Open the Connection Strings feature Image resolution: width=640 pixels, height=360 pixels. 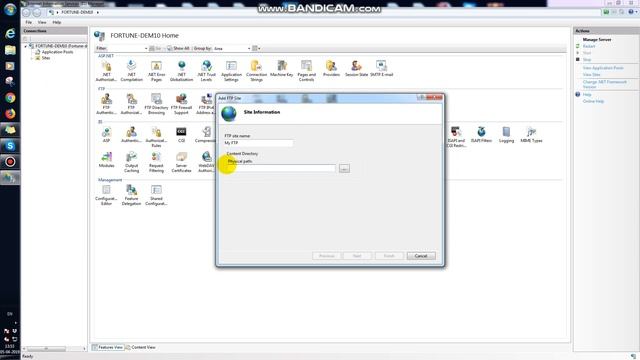pos(256,71)
